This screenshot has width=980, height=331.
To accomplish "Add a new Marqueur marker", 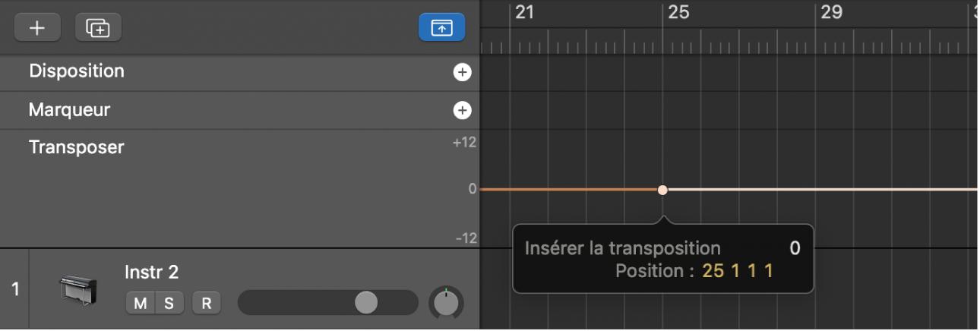I will coord(462,111).
